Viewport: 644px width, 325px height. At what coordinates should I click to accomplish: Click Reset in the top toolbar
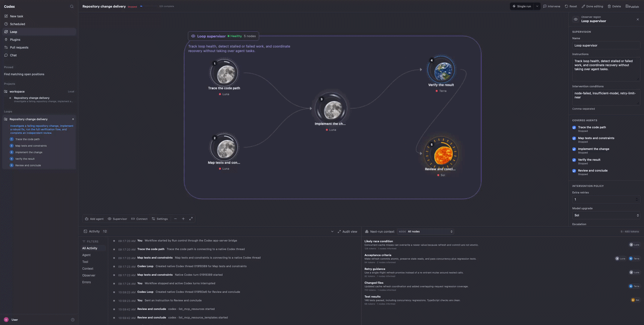[x=571, y=6]
